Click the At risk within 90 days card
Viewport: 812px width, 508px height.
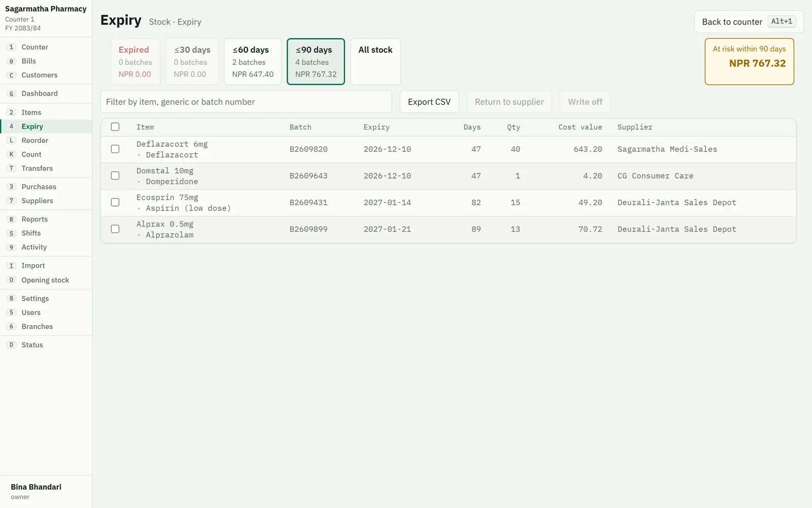click(749, 61)
